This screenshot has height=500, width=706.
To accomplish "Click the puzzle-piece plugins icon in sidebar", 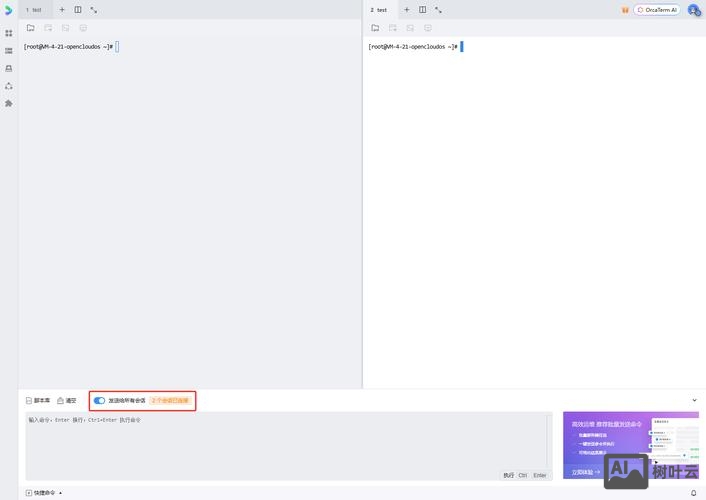I will 9,103.
